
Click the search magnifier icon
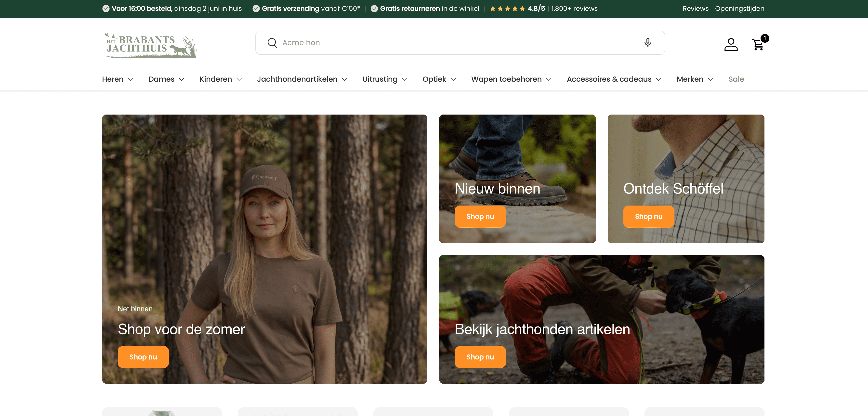click(x=272, y=43)
